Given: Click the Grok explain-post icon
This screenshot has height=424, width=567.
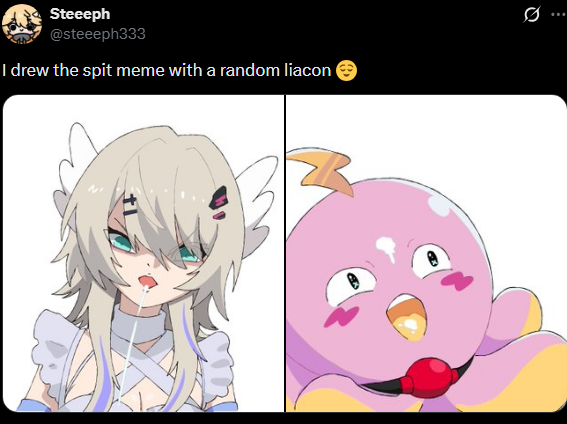Looking at the screenshot, I should tap(532, 15).
